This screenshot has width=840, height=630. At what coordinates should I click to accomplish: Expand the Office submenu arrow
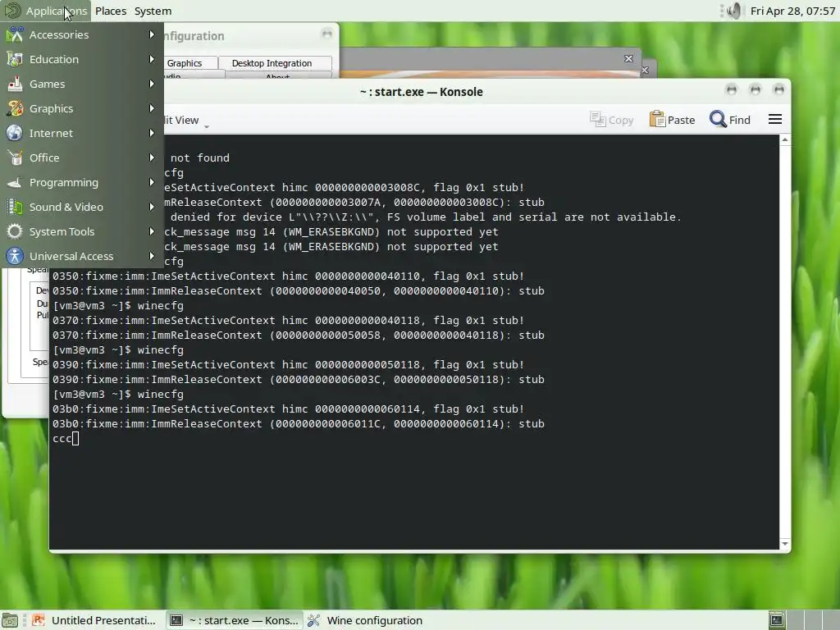(152, 158)
